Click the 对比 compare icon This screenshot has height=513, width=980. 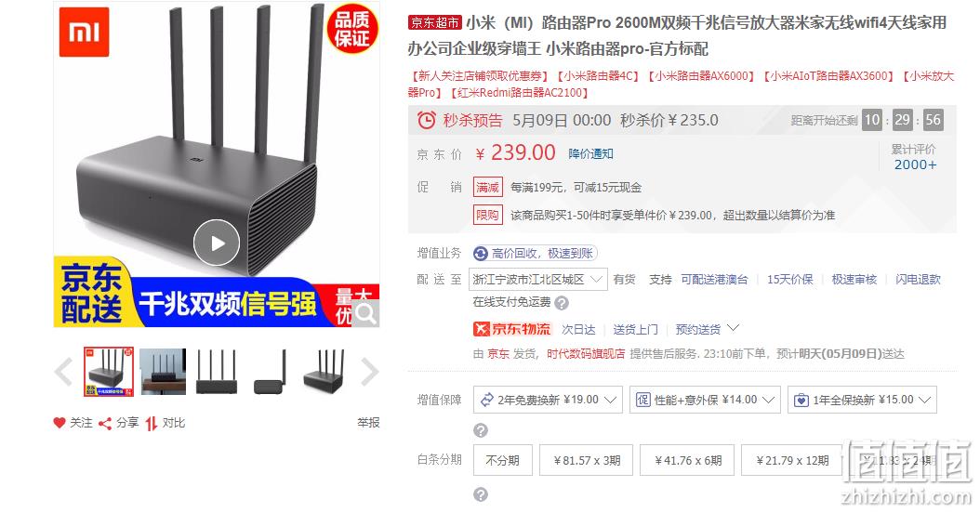point(151,424)
